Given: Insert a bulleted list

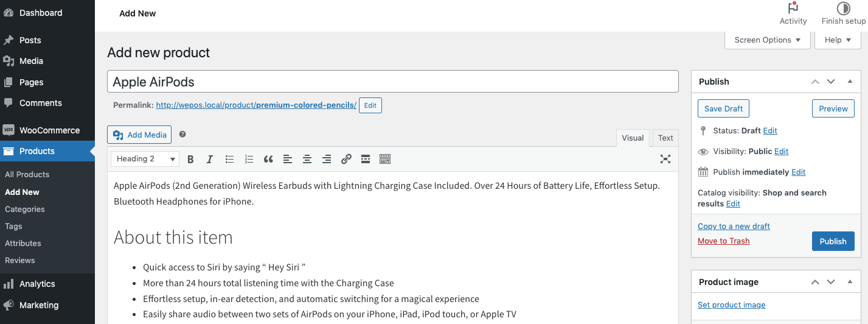Looking at the screenshot, I should [229, 159].
